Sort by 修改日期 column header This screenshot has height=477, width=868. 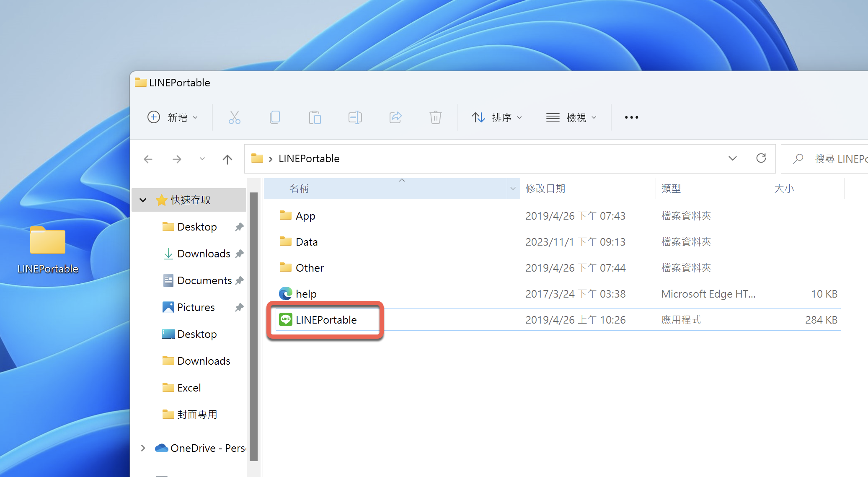click(545, 189)
